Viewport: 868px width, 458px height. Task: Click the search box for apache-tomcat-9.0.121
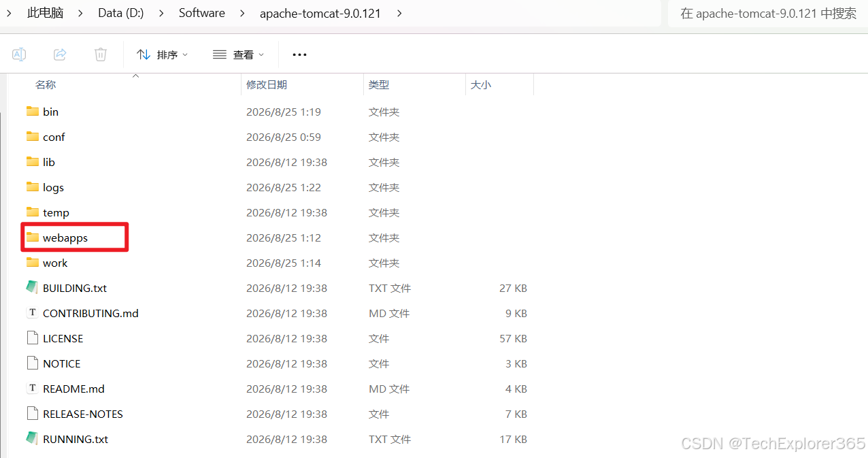(x=768, y=13)
